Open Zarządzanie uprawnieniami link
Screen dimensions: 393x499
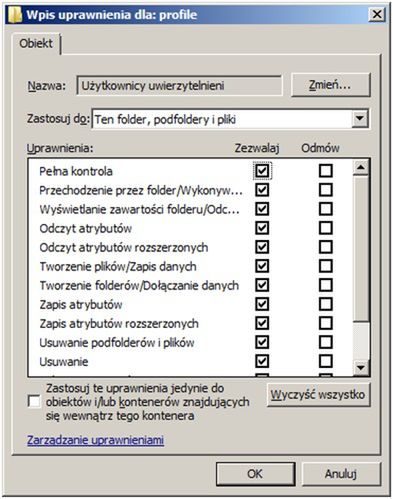pyautogui.click(x=95, y=440)
